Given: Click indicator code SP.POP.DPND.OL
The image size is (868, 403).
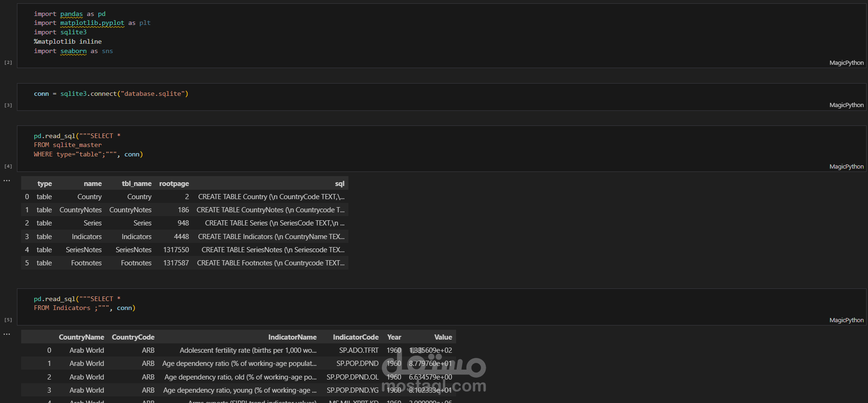Looking at the screenshot, I should pyautogui.click(x=353, y=377).
